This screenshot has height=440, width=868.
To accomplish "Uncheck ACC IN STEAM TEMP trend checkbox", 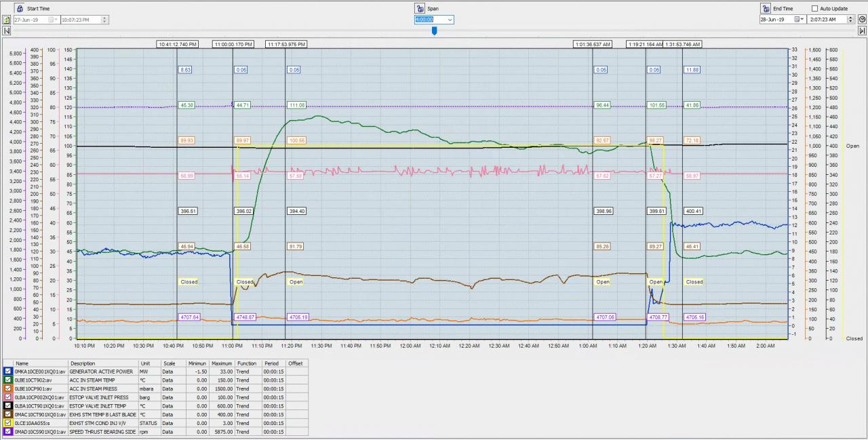I will [x=7, y=380].
